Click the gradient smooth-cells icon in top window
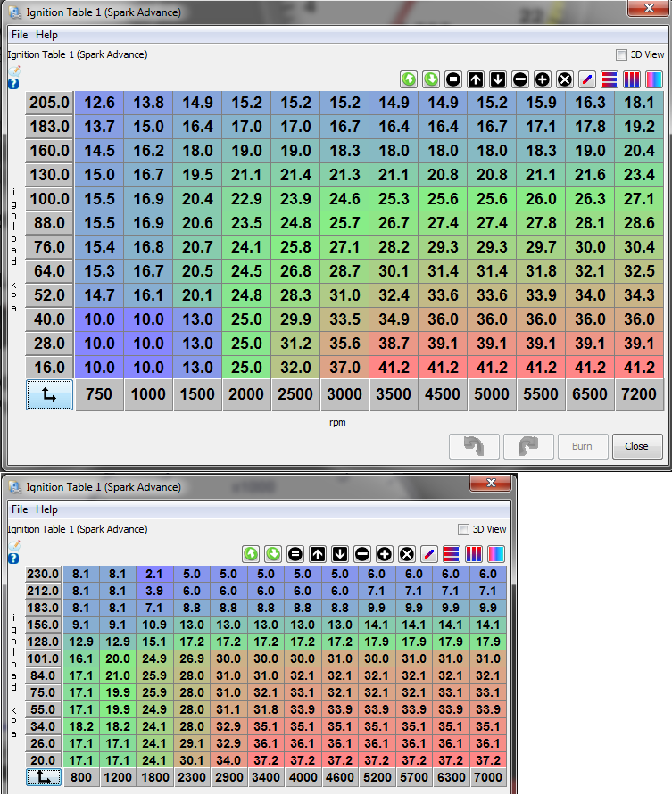The image size is (672, 795). pos(654,79)
